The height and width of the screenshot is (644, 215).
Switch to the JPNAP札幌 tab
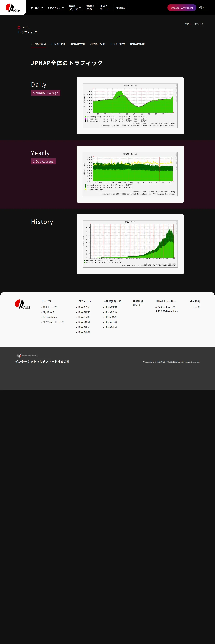click(137, 44)
